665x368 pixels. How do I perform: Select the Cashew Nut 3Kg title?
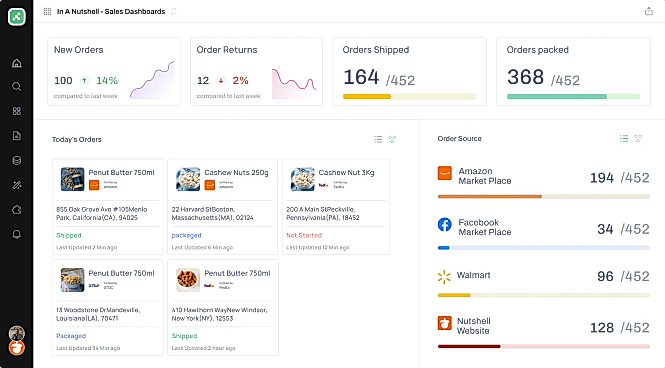pyautogui.click(x=346, y=173)
